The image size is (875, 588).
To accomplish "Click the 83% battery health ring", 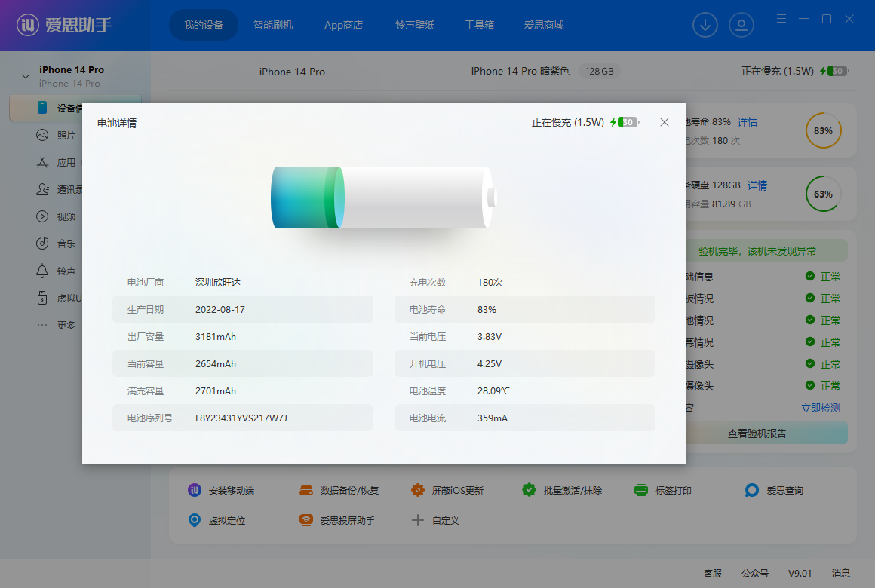I will 823,130.
